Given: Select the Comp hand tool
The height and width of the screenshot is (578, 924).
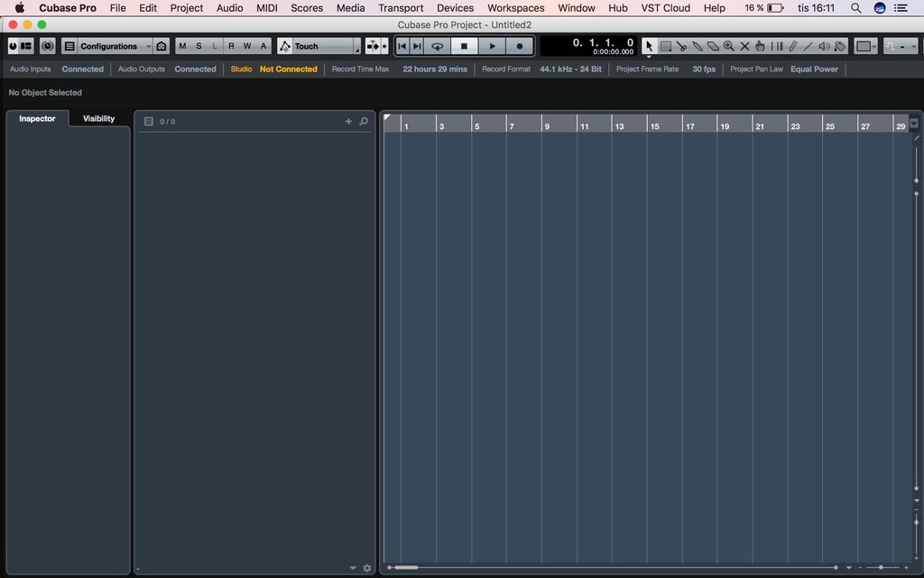Looking at the screenshot, I should (760, 46).
